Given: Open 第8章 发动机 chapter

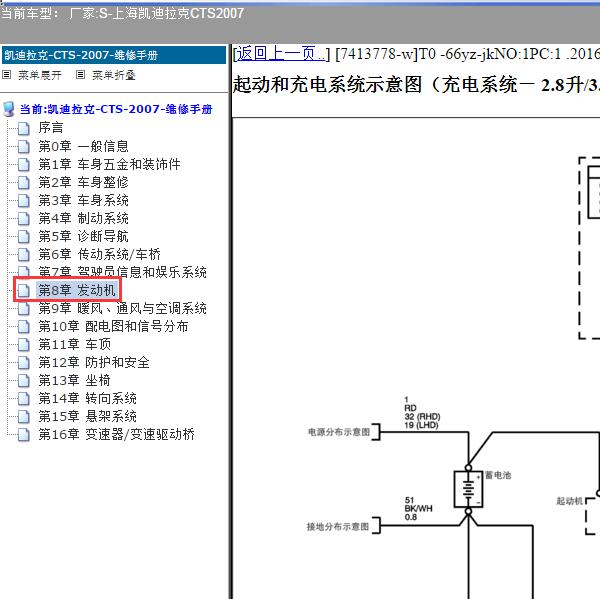Looking at the screenshot, I should click(77, 290).
